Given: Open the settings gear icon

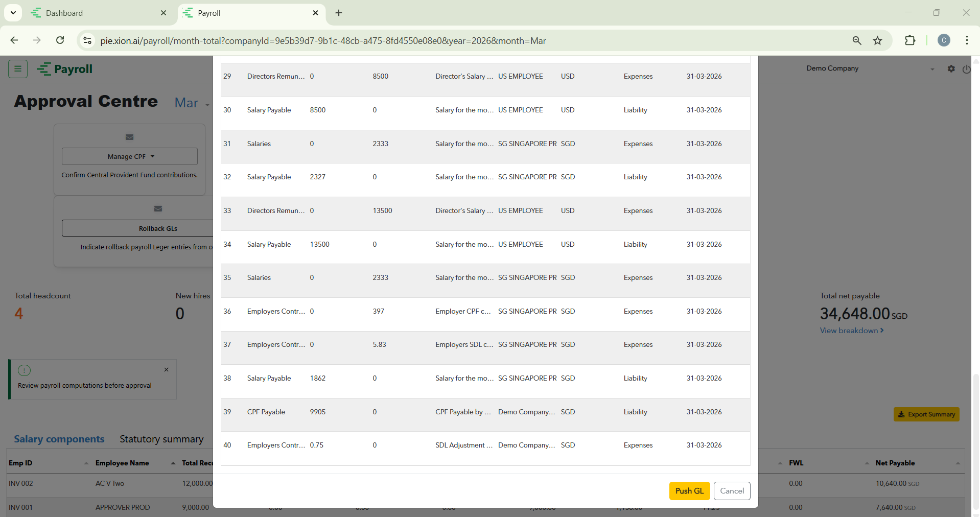Looking at the screenshot, I should pos(951,68).
